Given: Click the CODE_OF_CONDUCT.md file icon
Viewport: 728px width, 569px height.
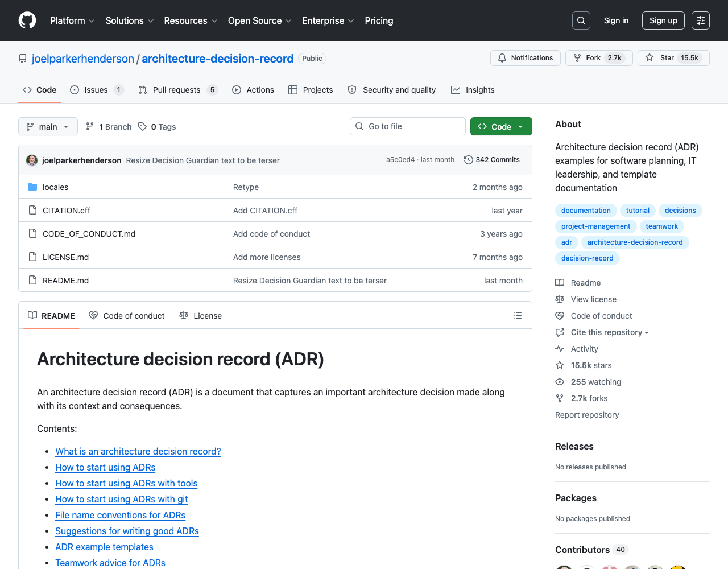Looking at the screenshot, I should coord(32,234).
